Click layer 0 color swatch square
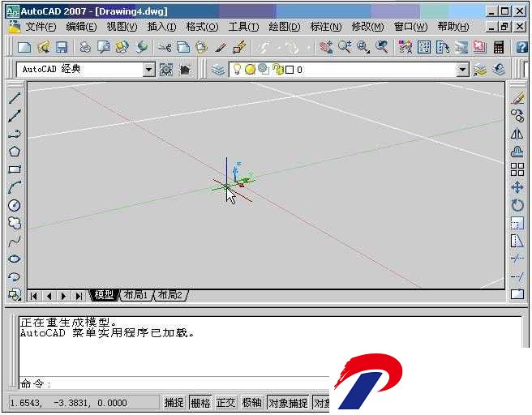This screenshot has width=532, height=415. (290, 70)
